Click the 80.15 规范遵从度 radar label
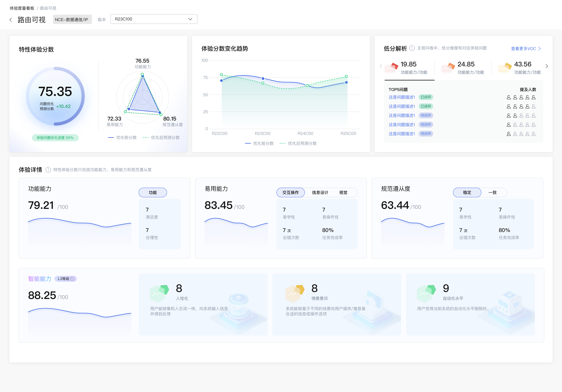562x392 pixels. 173,121
